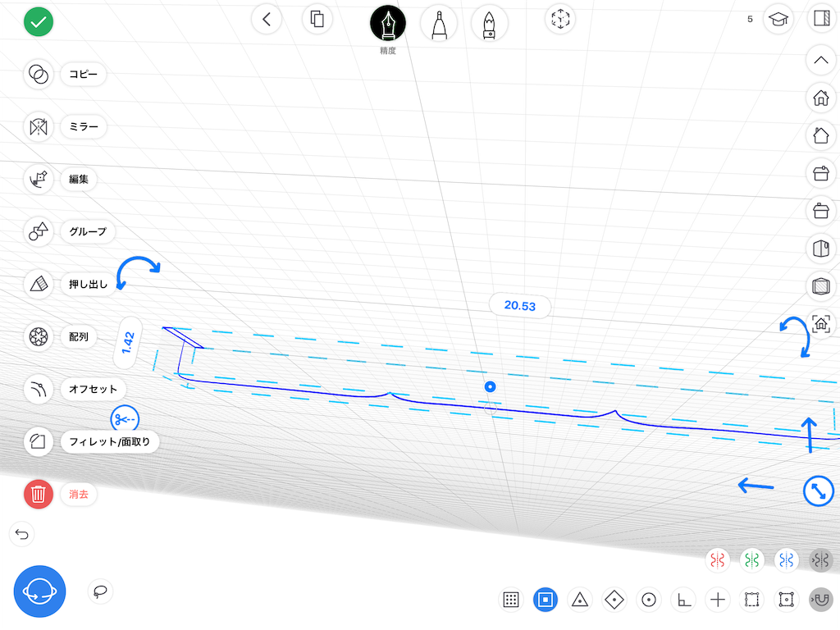Screen dimensions: 840x630
Task: Open the duplicate pages icon
Action: [317, 20]
